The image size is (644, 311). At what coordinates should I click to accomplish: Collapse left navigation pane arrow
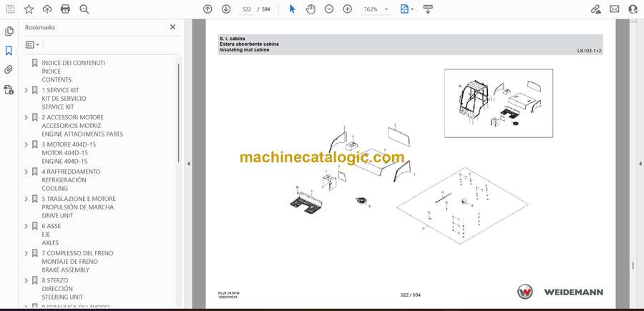coord(188,164)
